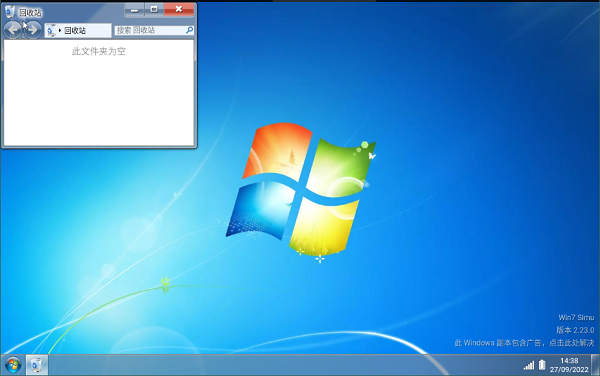Close the Recycle Bin window
The width and height of the screenshot is (600, 376).
[x=179, y=10]
